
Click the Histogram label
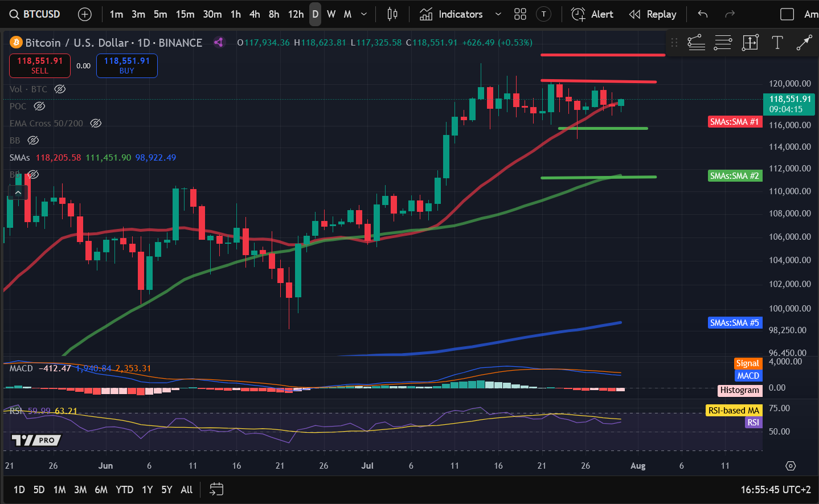739,390
